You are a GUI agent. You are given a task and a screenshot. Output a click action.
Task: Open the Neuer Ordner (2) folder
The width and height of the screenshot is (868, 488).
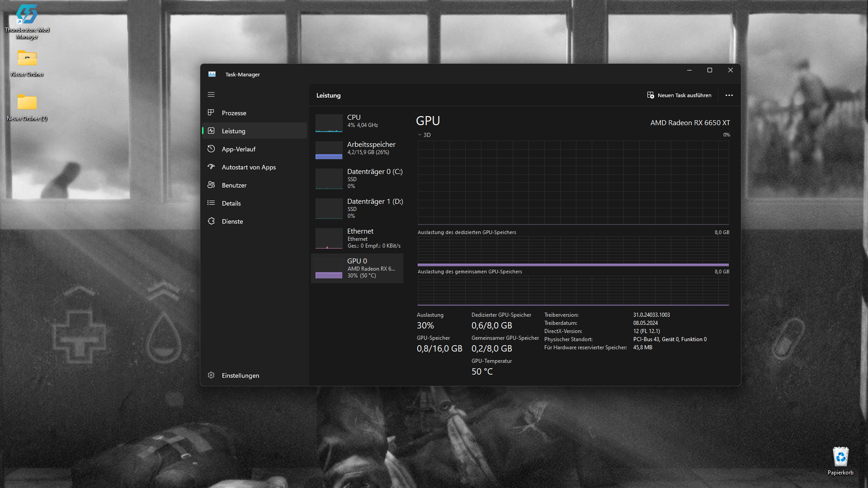pos(27,103)
